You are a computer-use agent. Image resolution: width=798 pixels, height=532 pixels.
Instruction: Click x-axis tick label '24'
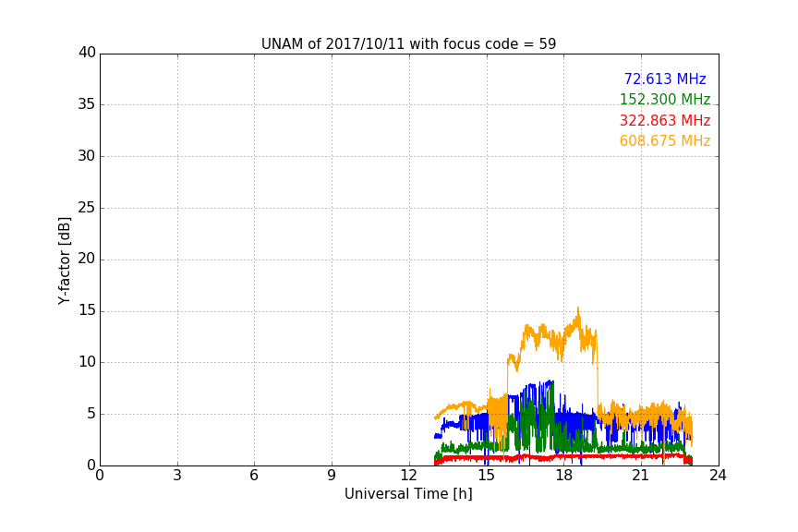click(718, 476)
